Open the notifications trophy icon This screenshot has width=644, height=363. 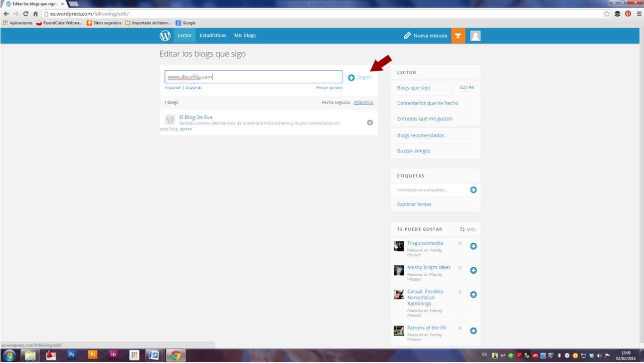coord(458,36)
